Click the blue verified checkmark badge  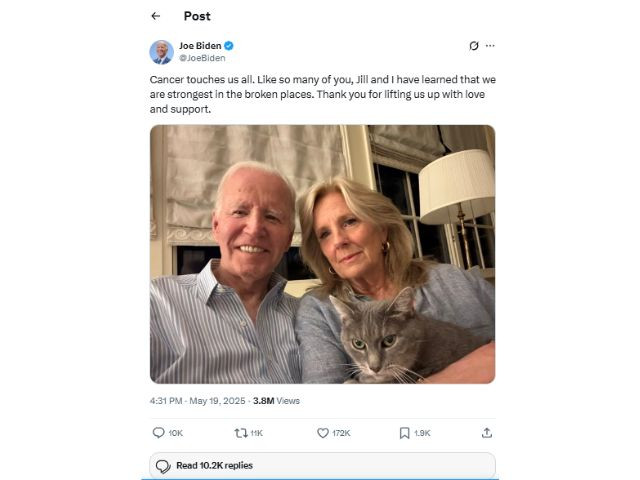coord(229,46)
